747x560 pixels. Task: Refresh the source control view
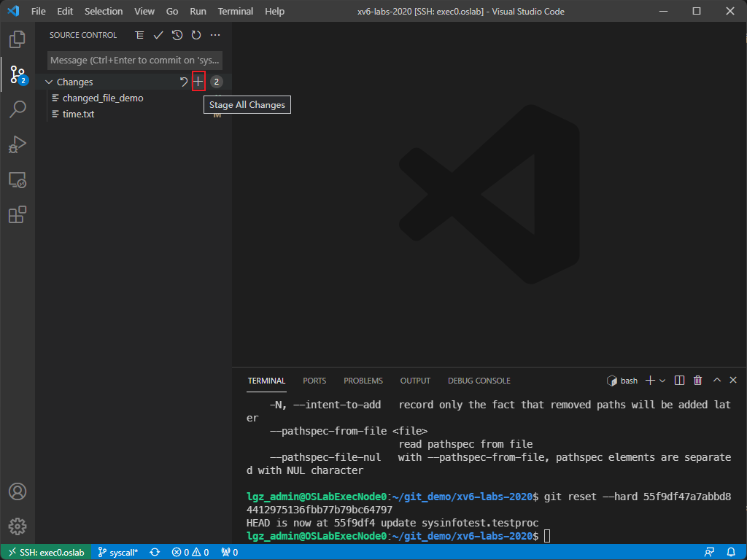pyautogui.click(x=196, y=35)
